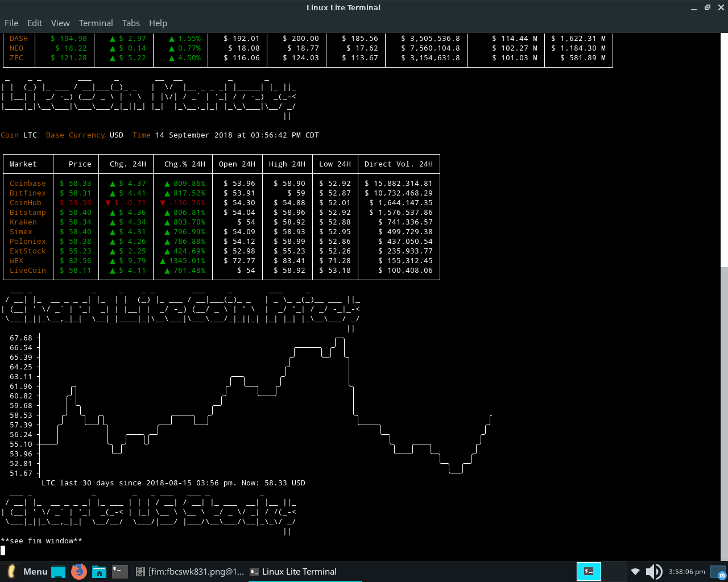
Task: Click the Kraken market name
Action: click(x=23, y=222)
